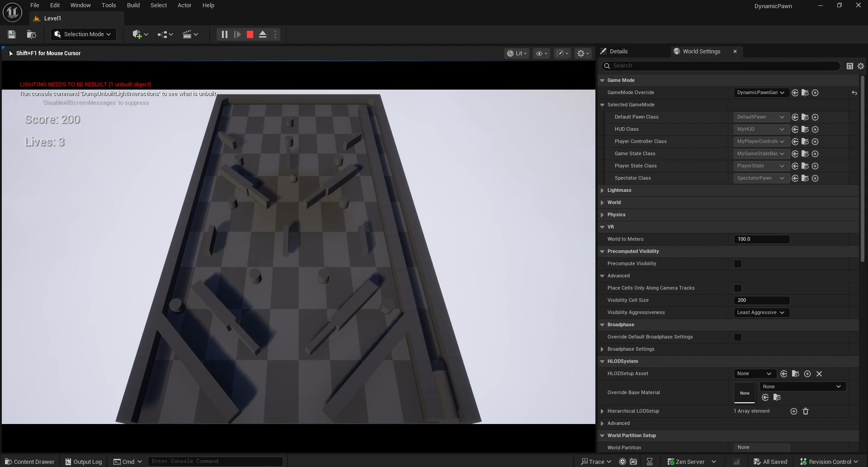868x467 pixels.
Task: Open the Output Log
Action: point(84,462)
